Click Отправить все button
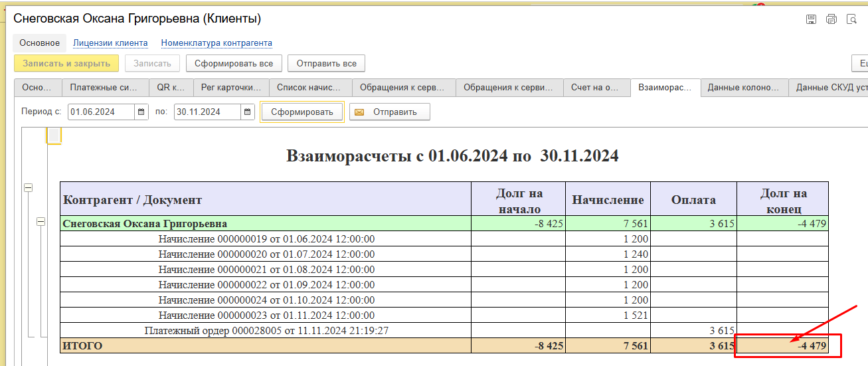Viewport: 868px width, 366px height. [x=326, y=63]
